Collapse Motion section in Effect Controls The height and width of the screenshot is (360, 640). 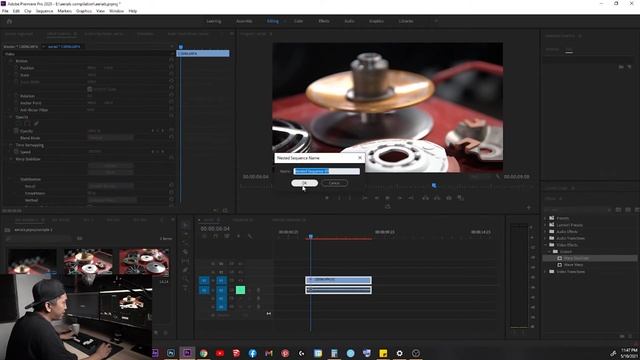click(x=11, y=61)
